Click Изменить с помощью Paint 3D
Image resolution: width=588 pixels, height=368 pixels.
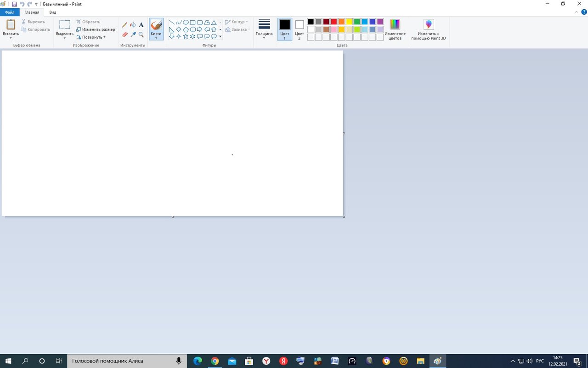click(429, 29)
